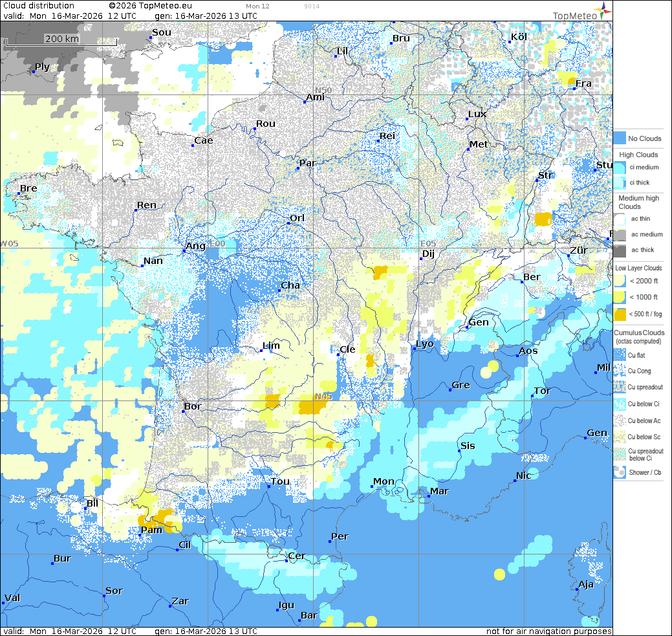The height and width of the screenshot is (636, 672).
Task: Click the Paris city marker
Action: [x=298, y=168]
